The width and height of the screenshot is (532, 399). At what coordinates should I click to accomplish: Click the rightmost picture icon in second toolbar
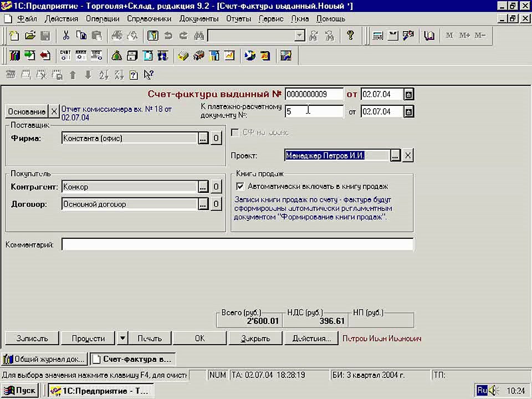click(x=286, y=55)
